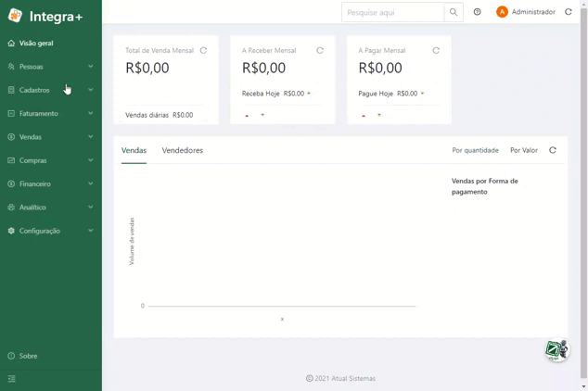This screenshot has height=391, width=588.
Task: Open the Pague Hoje dropdown arrow
Action: pos(423,94)
